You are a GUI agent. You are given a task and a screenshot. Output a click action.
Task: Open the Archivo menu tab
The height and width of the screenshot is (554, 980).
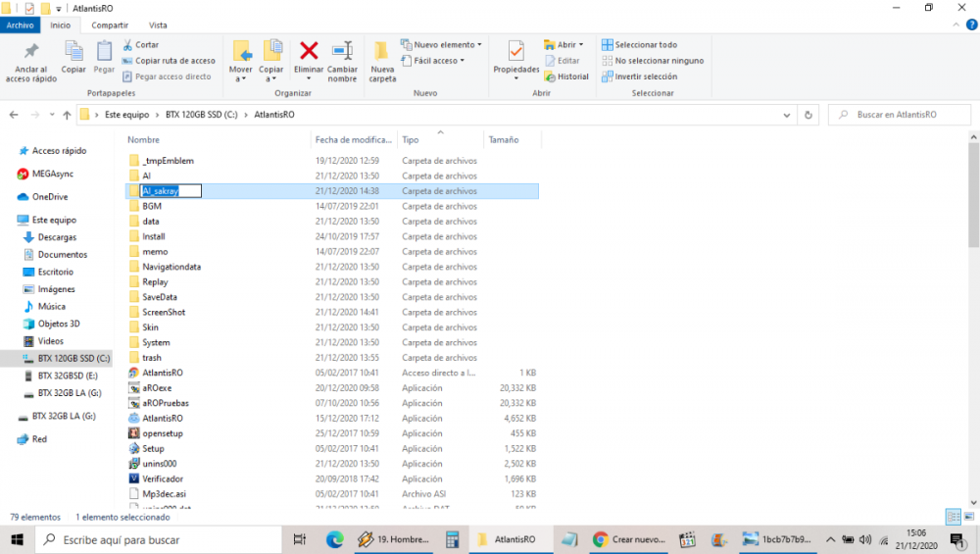21,25
